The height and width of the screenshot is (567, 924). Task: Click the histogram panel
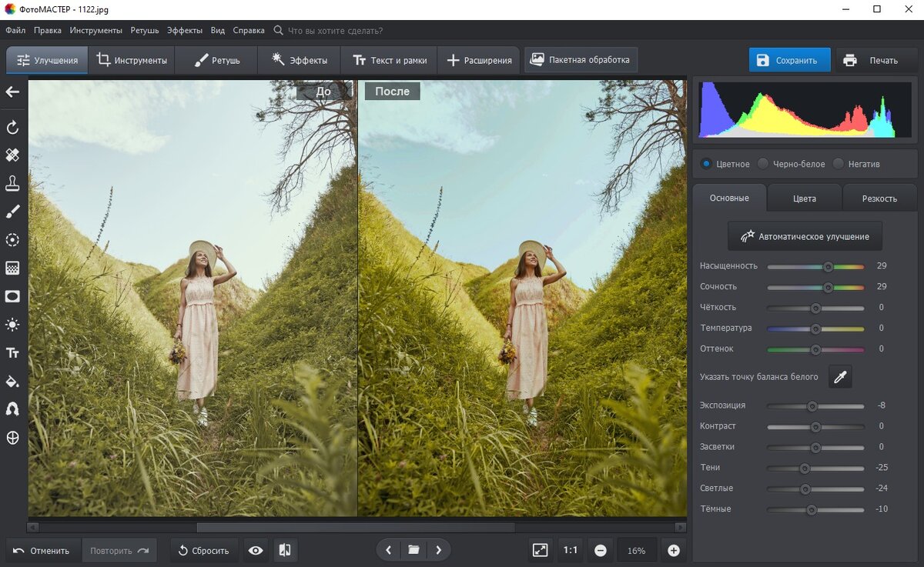(x=805, y=110)
